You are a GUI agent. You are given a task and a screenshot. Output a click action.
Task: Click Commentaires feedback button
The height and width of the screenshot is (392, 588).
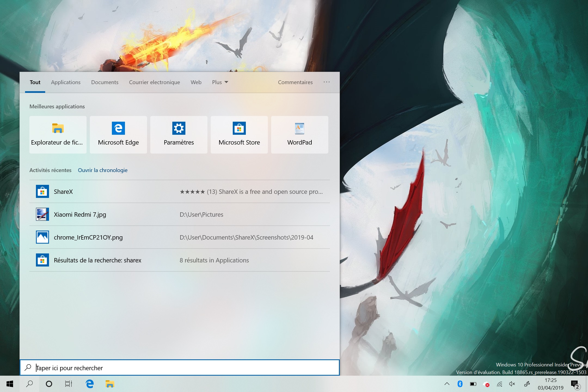click(x=295, y=82)
